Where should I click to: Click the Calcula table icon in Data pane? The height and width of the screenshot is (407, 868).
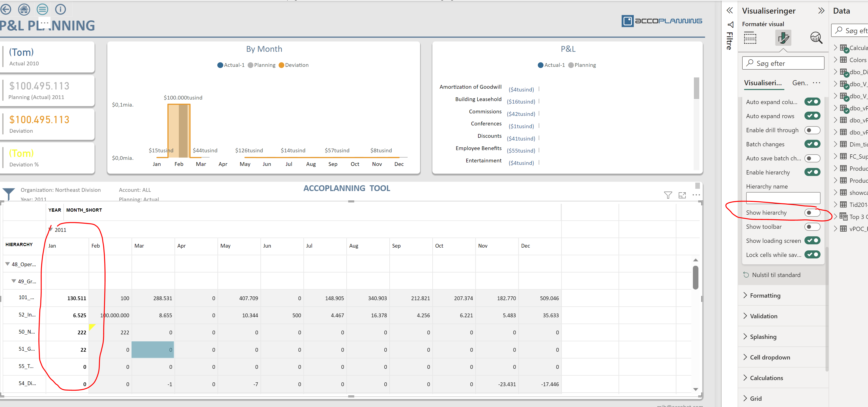click(844, 48)
